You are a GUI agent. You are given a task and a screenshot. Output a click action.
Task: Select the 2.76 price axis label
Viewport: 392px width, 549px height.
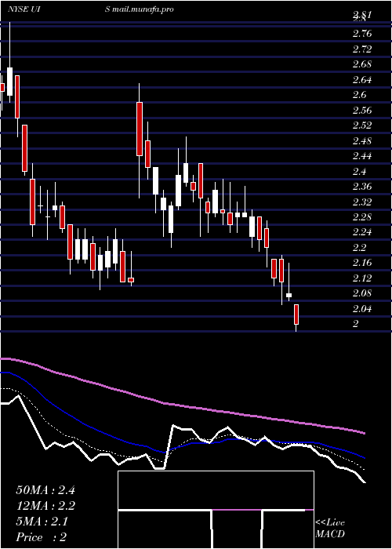[x=362, y=34]
